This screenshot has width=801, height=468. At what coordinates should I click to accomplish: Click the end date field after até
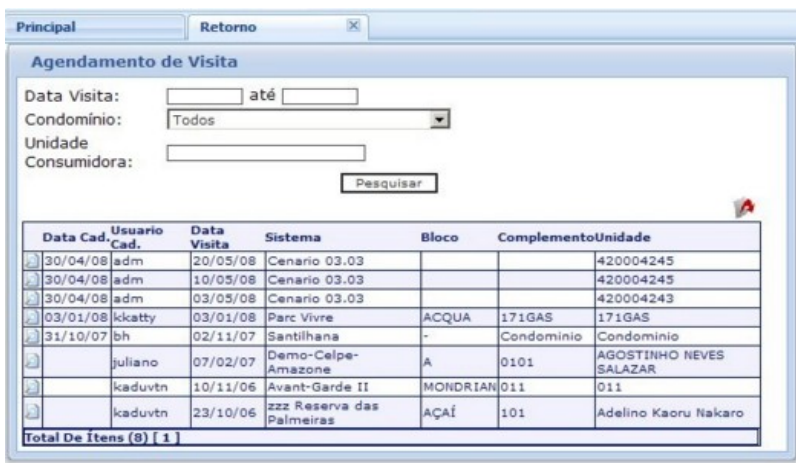pos(320,97)
